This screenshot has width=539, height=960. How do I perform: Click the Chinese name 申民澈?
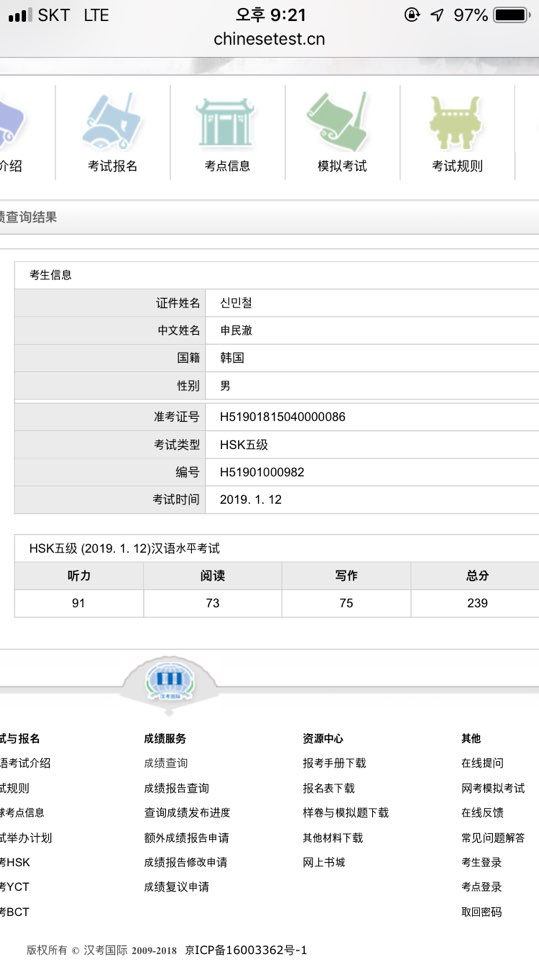pyautogui.click(x=236, y=331)
